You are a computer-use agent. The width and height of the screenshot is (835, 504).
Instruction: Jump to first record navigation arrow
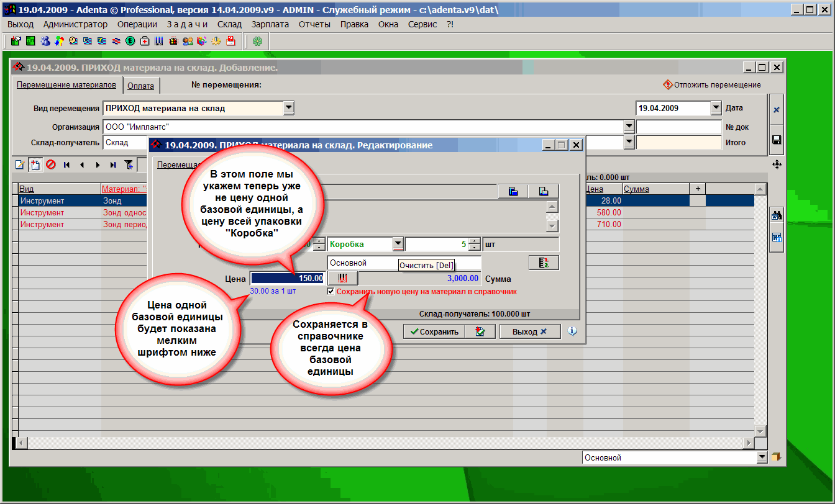pos(66,164)
